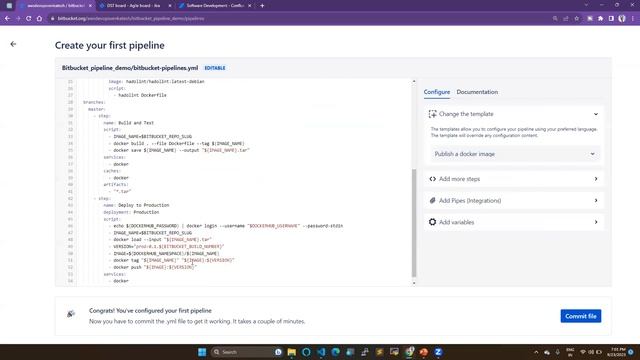The image size is (640, 360).
Task: Click the EDITABLE label next to filename
Action: pyautogui.click(x=215, y=68)
